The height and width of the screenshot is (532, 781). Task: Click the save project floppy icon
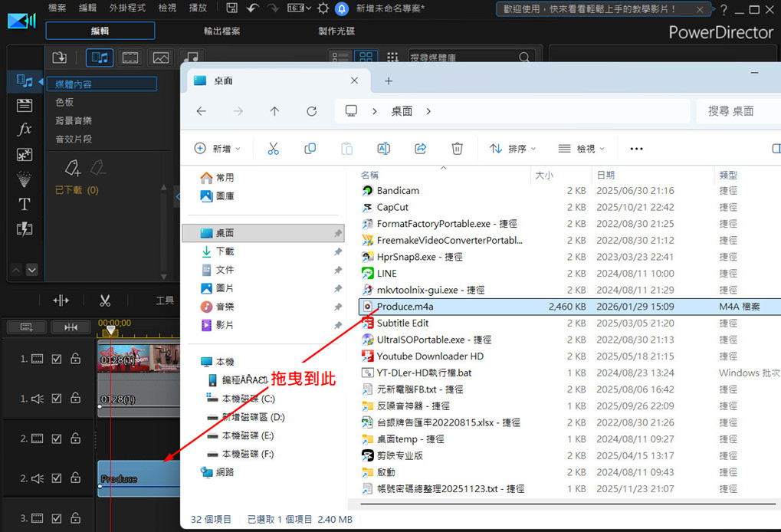click(x=232, y=8)
